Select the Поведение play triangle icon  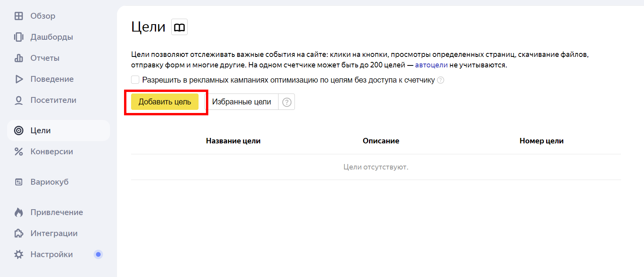click(19, 79)
